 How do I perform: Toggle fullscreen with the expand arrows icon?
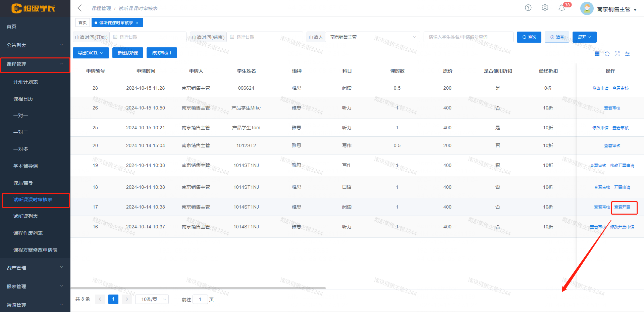(617, 54)
